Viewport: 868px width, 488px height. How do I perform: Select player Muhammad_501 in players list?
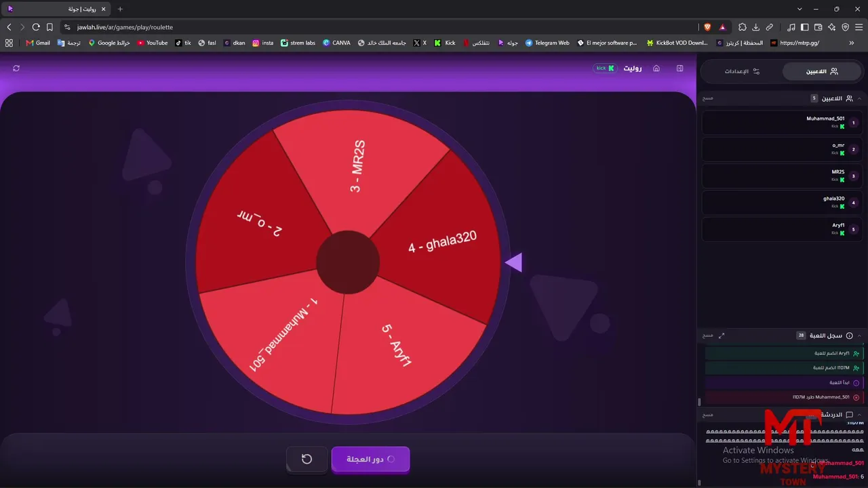tap(782, 123)
